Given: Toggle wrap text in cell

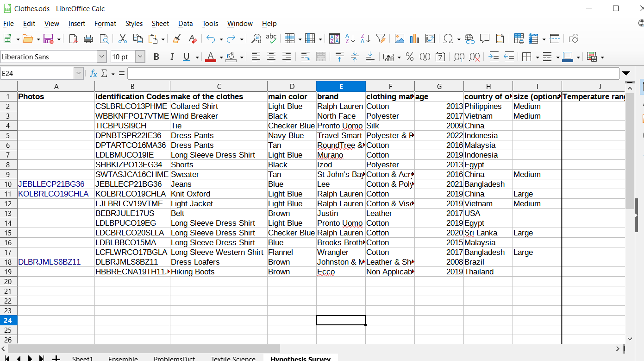Looking at the screenshot, I should pyautogui.click(x=306, y=57).
